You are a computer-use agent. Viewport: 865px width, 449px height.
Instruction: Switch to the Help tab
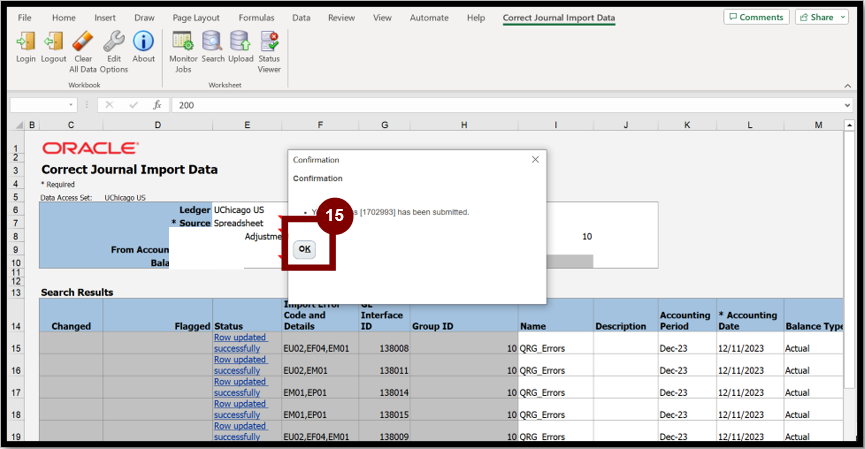pyautogui.click(x=476, y=18)
